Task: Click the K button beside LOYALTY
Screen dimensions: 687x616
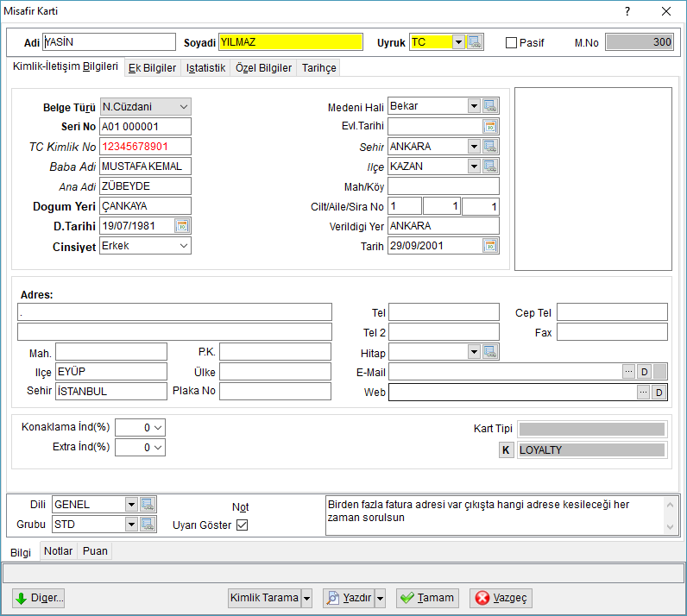Action: (x=506, y=450)
